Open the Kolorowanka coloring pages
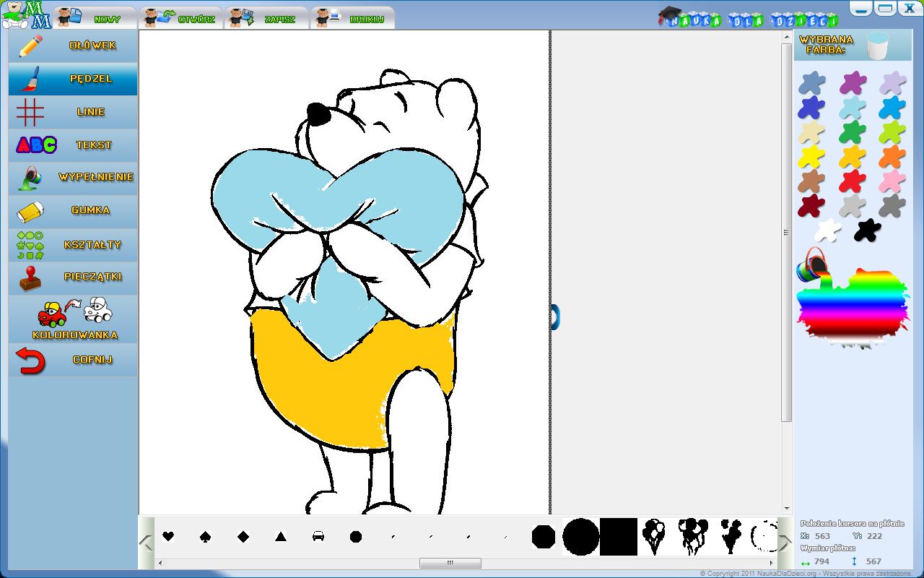 72,319
